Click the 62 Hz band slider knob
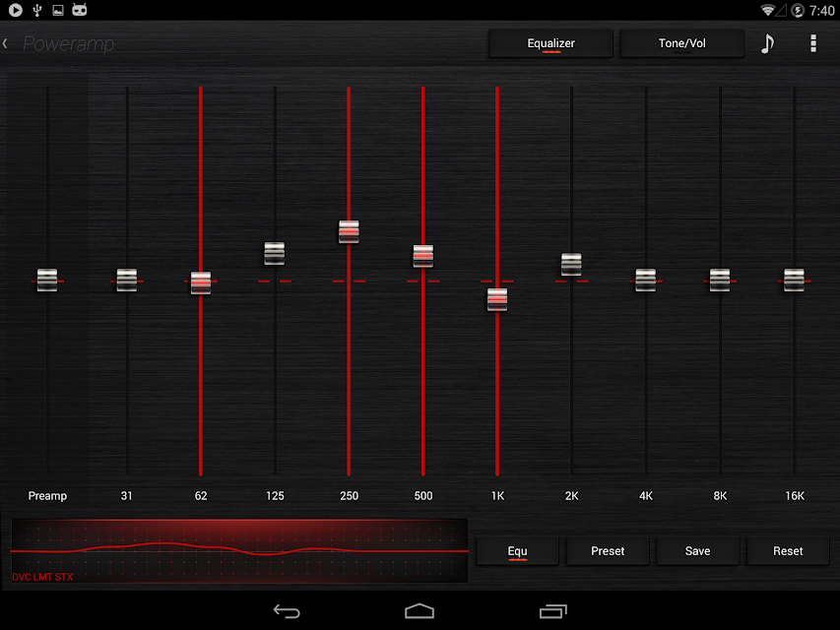840x630 pixels. coord(201,283)
